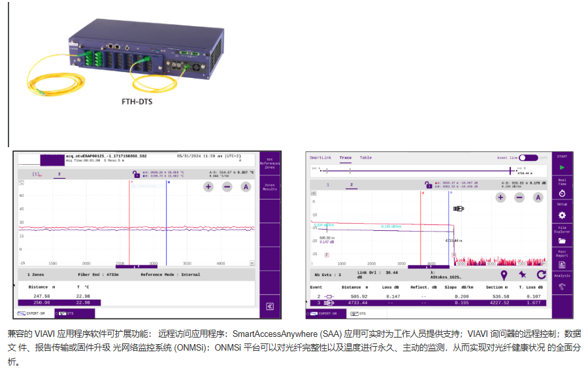Image resolution: width=588 pixels, height=384 pixels.
Task: Click the Real Time stopwatch icon
Action: coord(562,194)
